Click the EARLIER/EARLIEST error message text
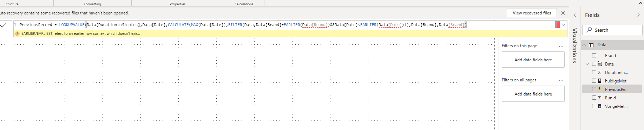The image size is (644, 130). (80, 33)
